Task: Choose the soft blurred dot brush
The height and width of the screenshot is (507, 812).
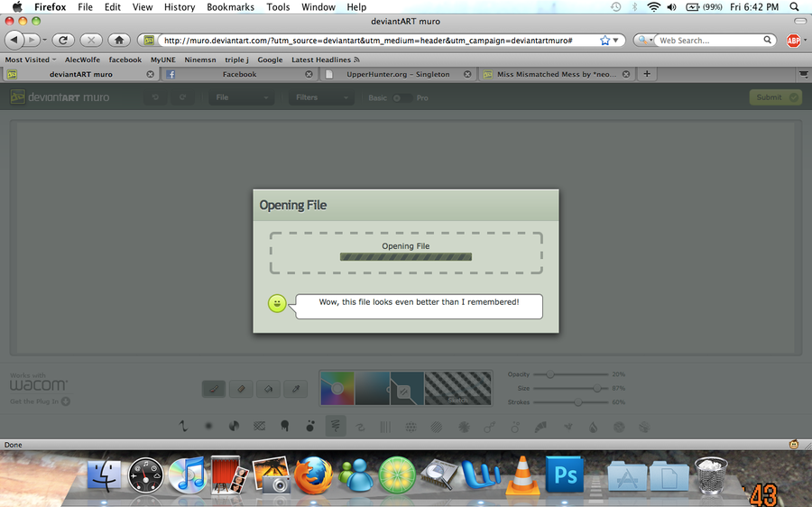Action: pyautogui.click(x=208, y=427)
